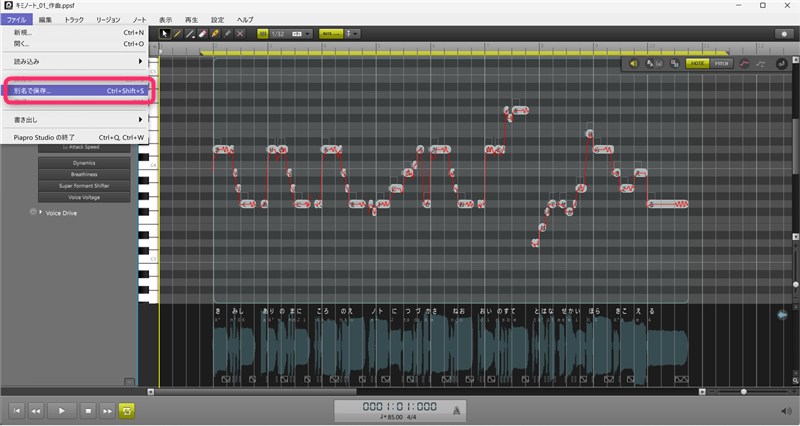The height and width of the screenshot is (426, 800).
Task: Click the bottom-right volume speaker icon
Action: click(x=786, y=411)
